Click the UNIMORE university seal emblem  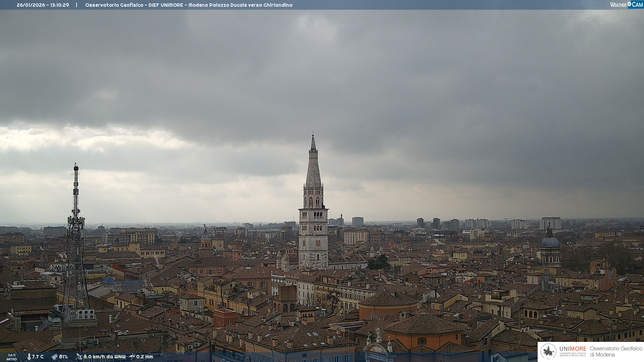(x=549, y=351)
